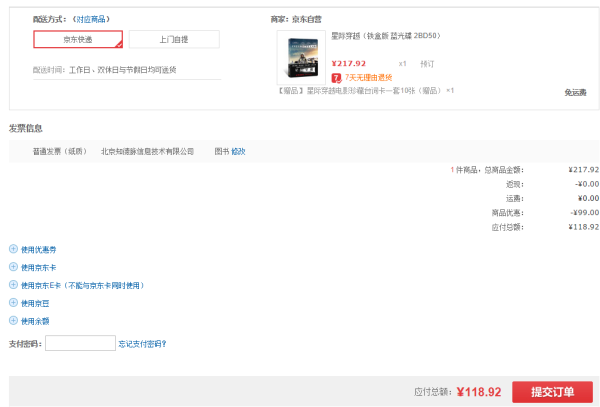Click the plus icon beside 使用余额
The image size is (600, 407).
click(13, 321)
